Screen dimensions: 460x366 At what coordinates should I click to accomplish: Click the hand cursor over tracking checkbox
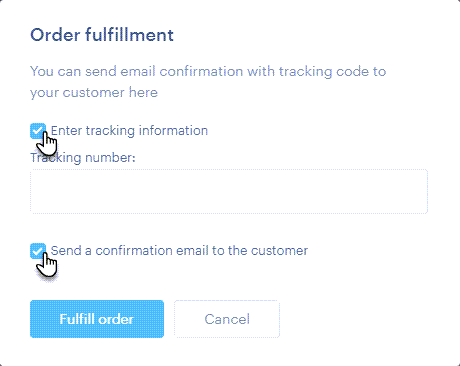click(47, 144)
